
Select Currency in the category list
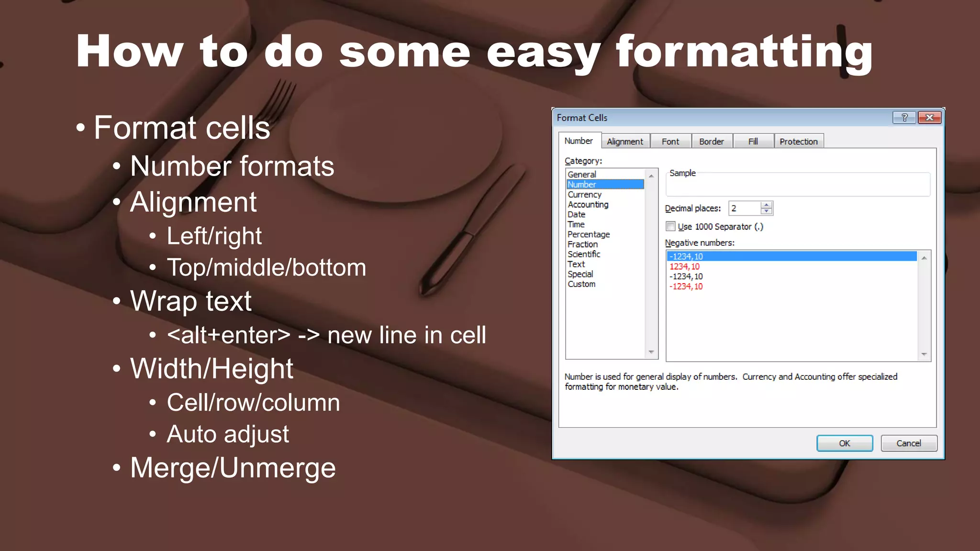pyautogui.click(x=584, y=195)
